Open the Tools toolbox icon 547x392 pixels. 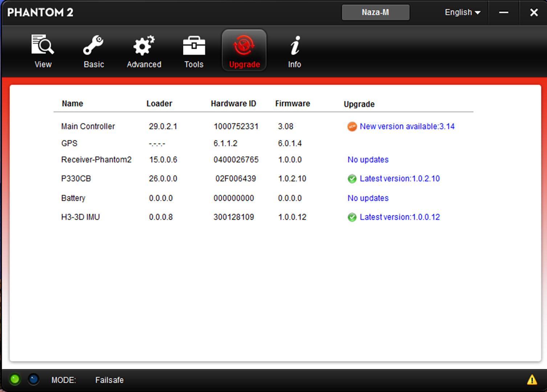click(x=194, y=46)
